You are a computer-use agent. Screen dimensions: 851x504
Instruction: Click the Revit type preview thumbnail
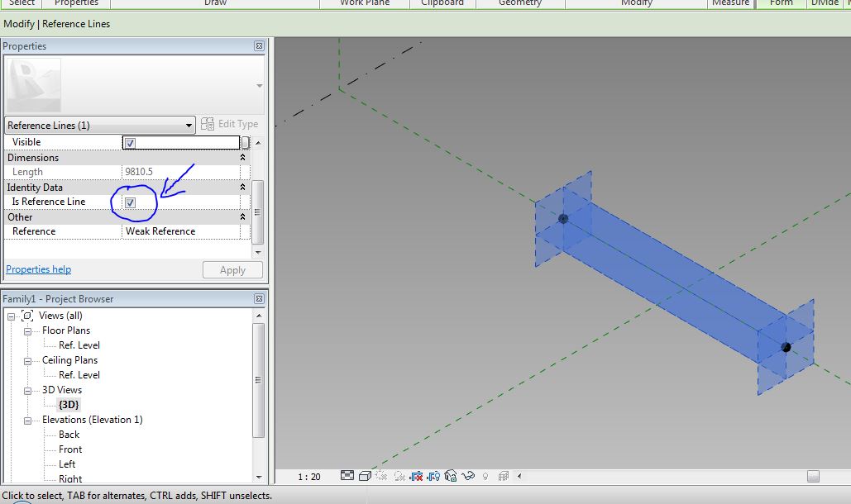[34, 86]
